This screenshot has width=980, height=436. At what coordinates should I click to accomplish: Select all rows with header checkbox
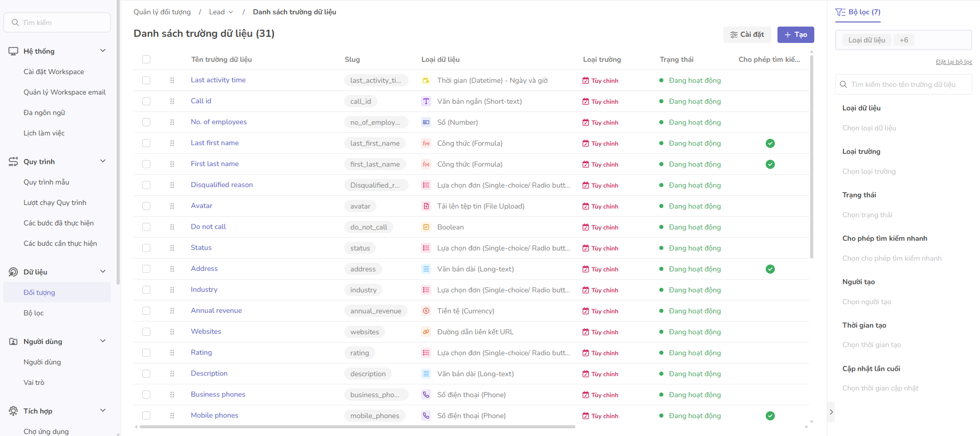click(x=146, y=59)
